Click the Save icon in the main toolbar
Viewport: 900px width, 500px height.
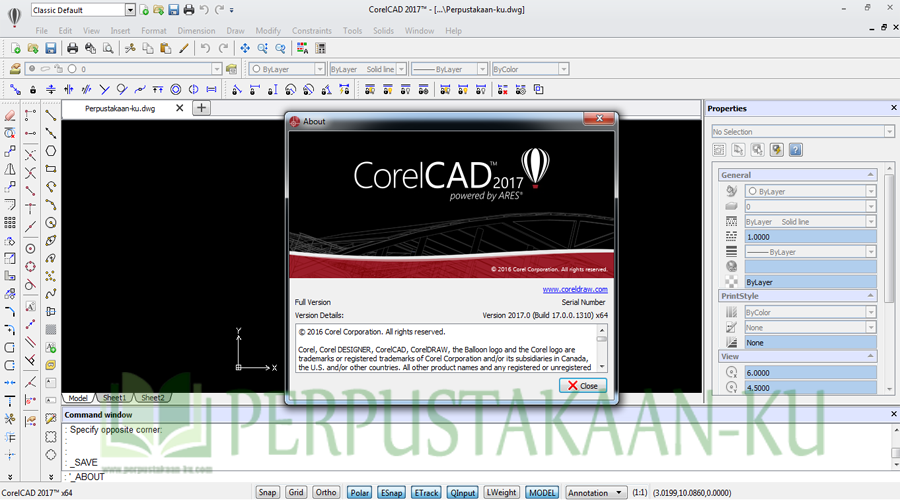[x=51, y=49]
